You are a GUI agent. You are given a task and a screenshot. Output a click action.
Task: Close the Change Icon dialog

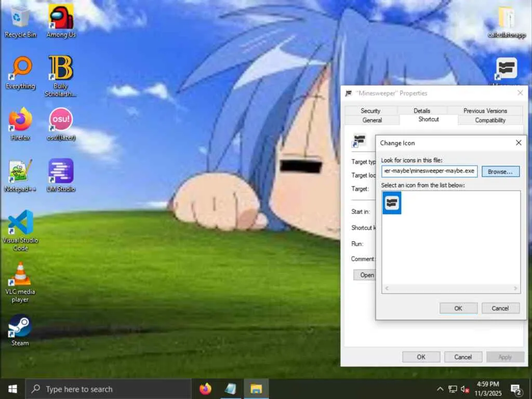coord(518,143)
